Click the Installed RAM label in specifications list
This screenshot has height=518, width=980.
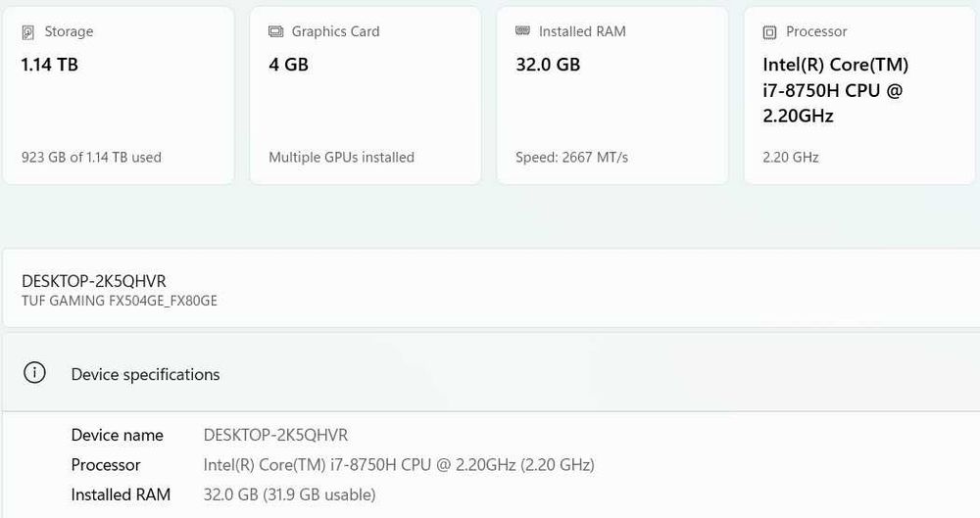[x=121, y=494]
